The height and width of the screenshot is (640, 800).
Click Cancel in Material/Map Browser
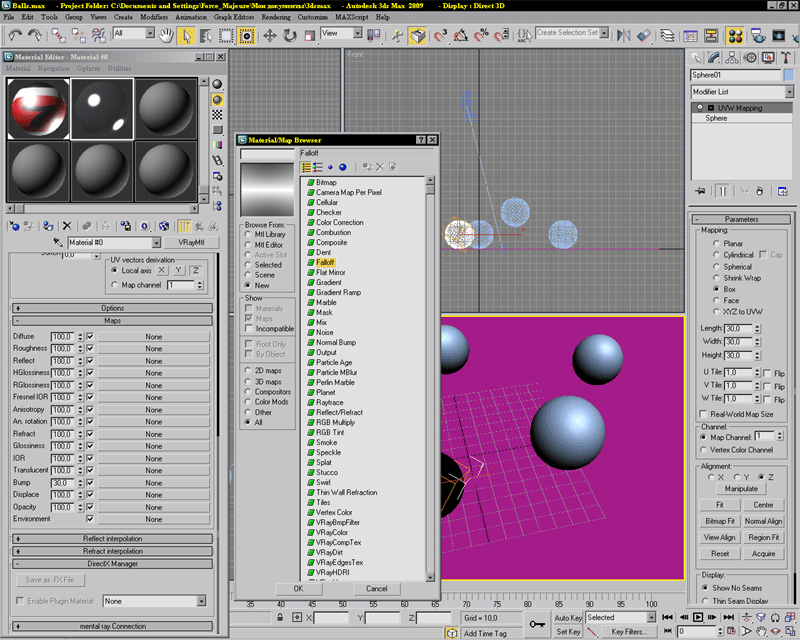pyautogui.click(x=377, y=588)
